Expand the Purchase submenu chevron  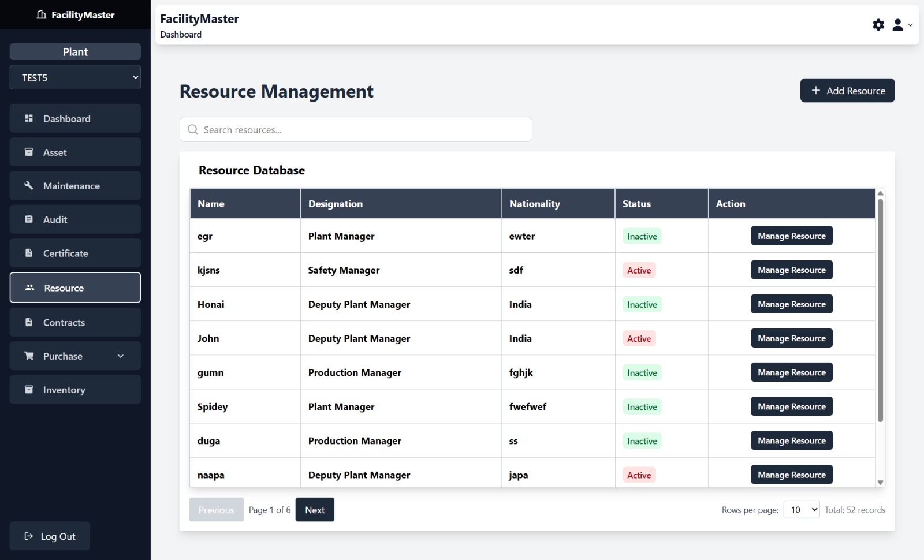pyautogui.click(x=121, y=356)
